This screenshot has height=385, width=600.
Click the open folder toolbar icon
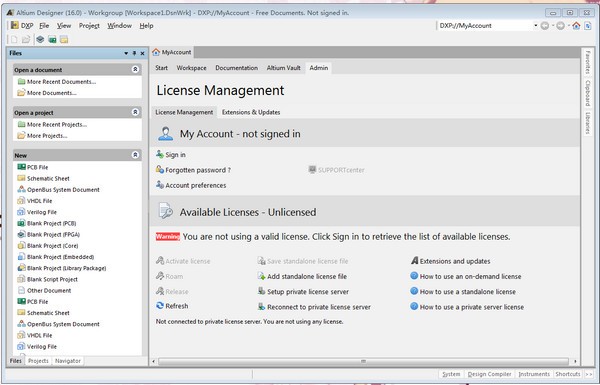[26, 39]
